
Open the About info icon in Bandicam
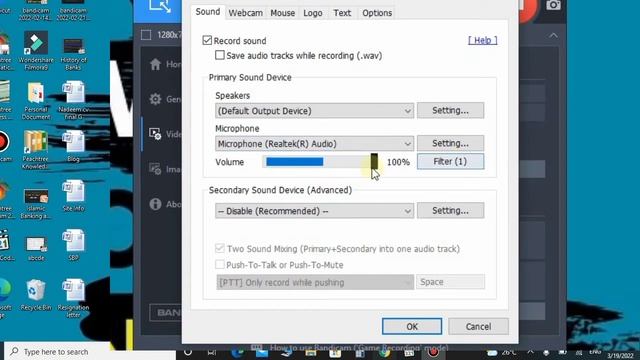155,204
